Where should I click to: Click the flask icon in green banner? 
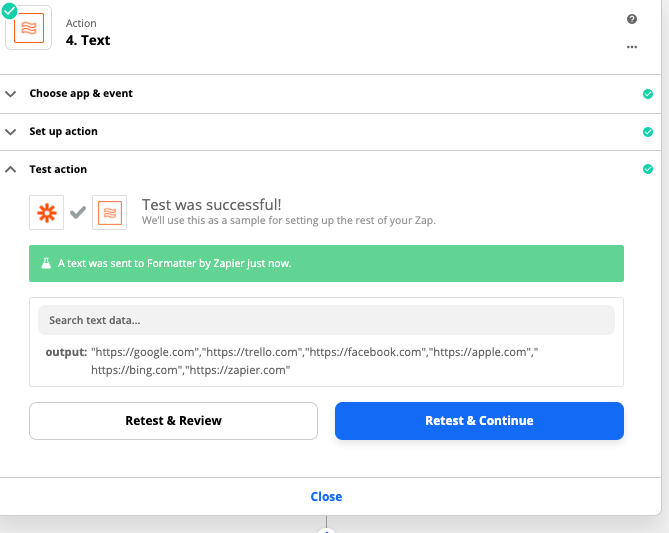coord(46,263)
